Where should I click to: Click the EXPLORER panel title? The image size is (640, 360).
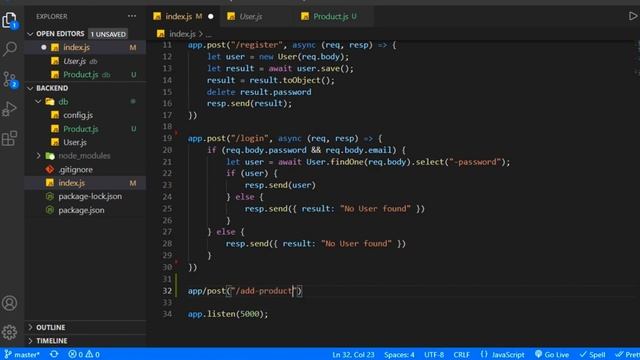point(51,17)
